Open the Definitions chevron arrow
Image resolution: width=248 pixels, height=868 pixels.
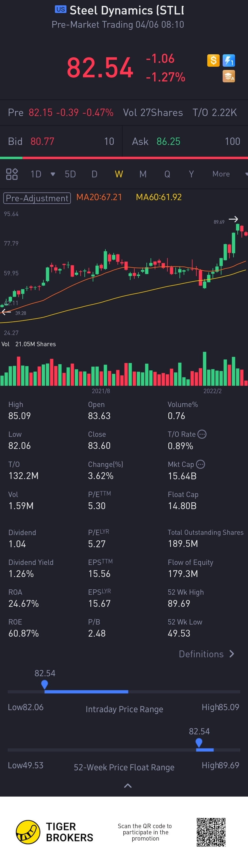231,654
